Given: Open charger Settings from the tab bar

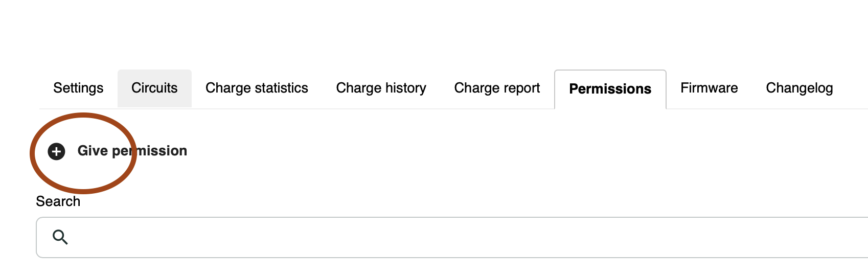Looking at the screenshot, I should (78, 88).
